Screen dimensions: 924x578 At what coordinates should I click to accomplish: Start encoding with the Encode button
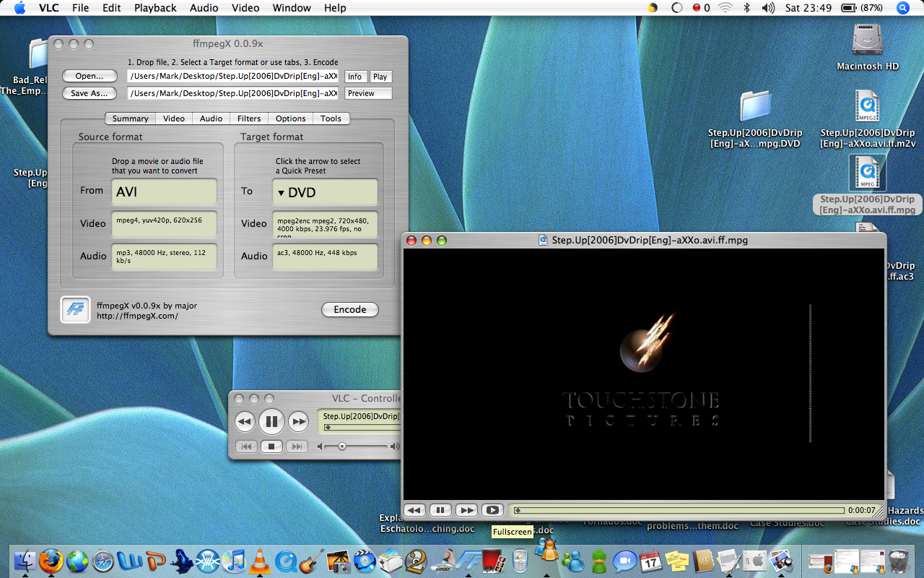[x=350, y=310]
